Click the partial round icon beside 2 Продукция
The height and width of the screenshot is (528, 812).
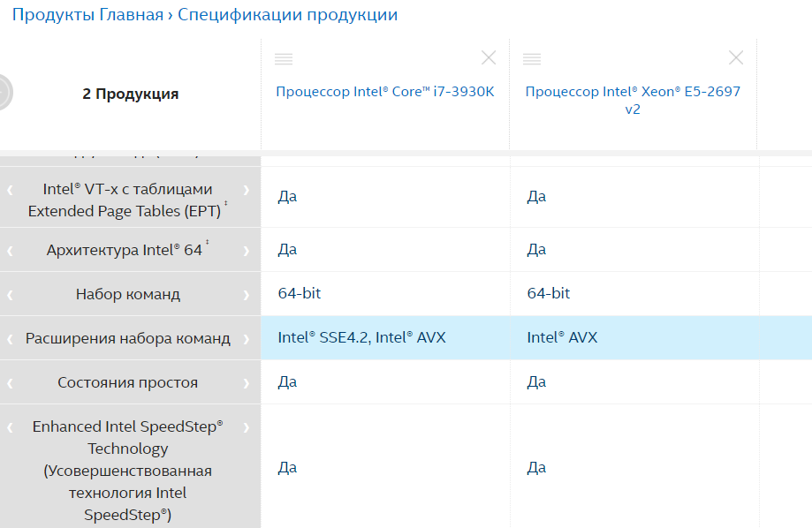pyautogui.click(x=4, y=93)
